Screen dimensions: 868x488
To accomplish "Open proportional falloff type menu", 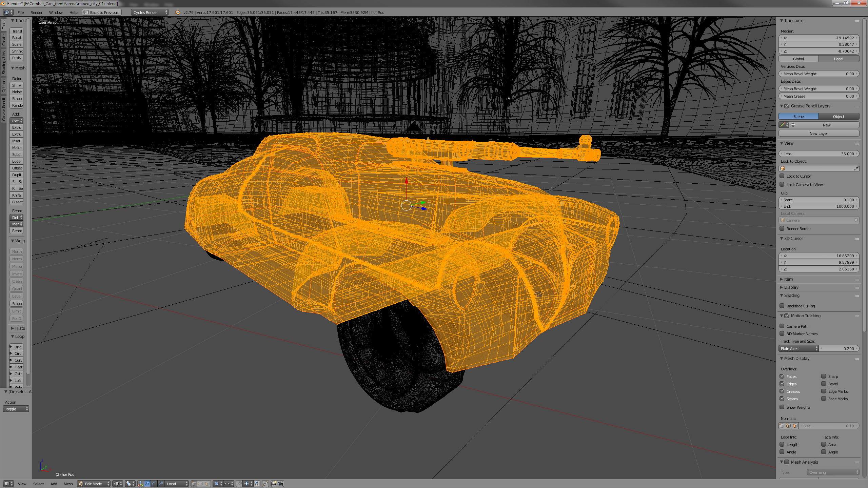I will point(229,484).
